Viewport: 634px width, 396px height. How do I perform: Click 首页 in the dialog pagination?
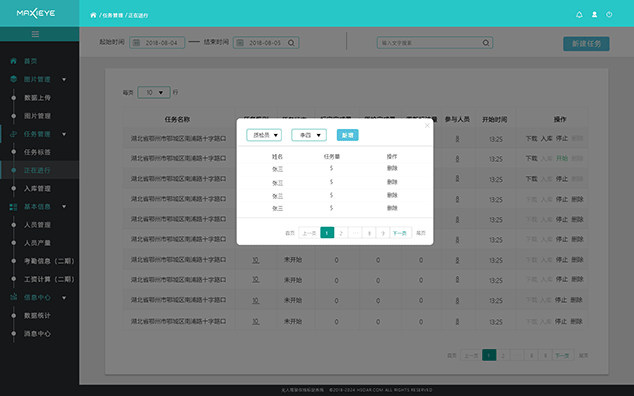[290, 233]
